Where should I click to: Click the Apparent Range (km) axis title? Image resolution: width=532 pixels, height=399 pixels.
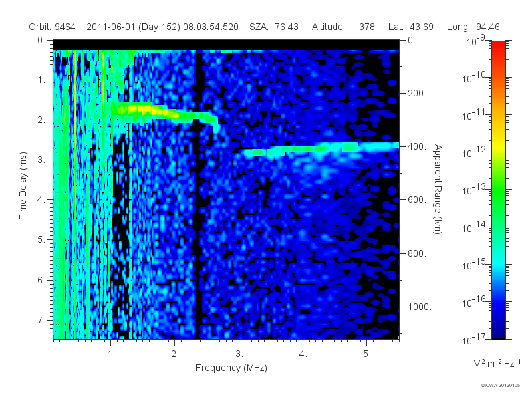pyautogui.click(x=438, y=190)
